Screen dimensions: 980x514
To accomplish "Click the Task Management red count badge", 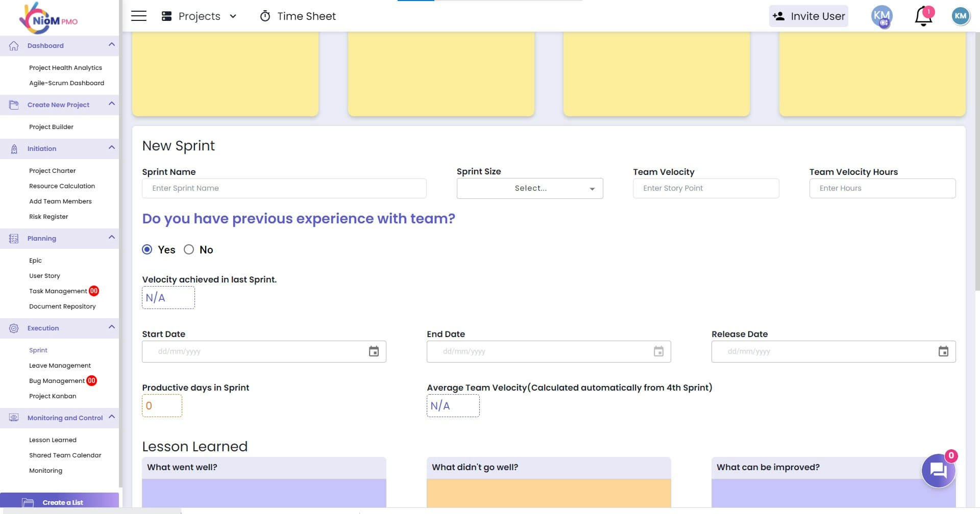I will (x=93, y=291).
